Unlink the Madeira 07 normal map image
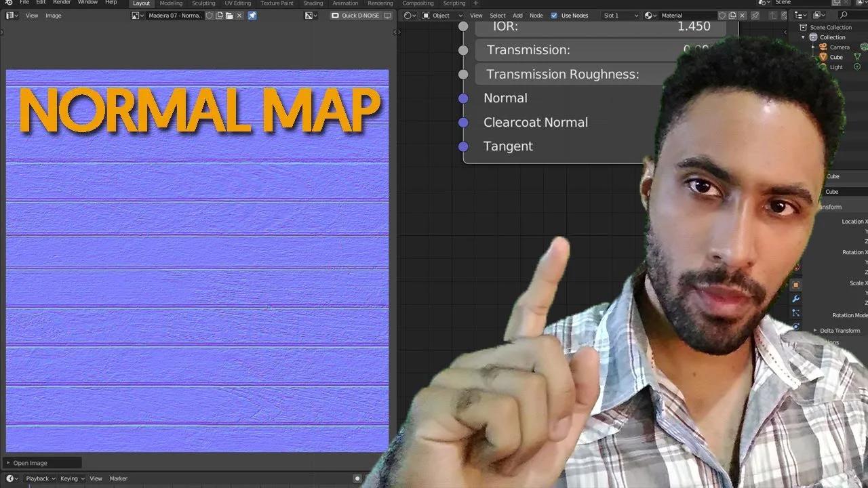 coord(240,15)
